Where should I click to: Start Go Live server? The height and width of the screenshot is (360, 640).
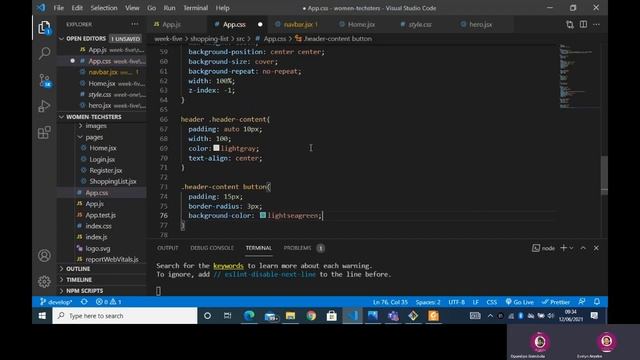520,302
